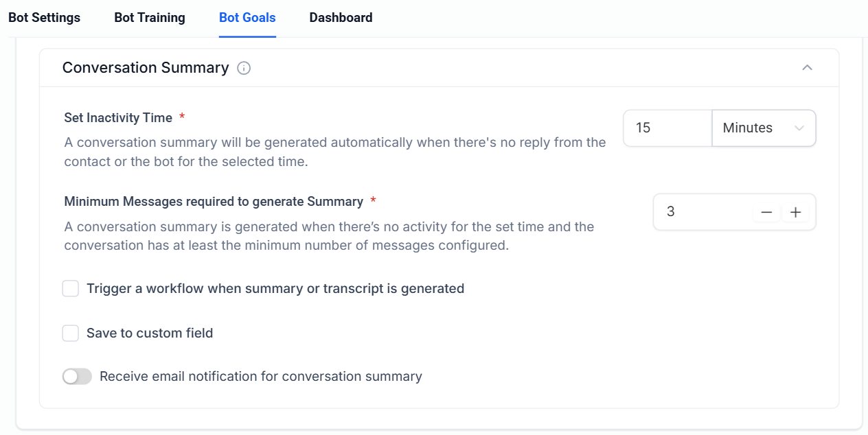Open the Bot Training tab
The height and width of the screenshot is (435, 868).
(150, 18)
